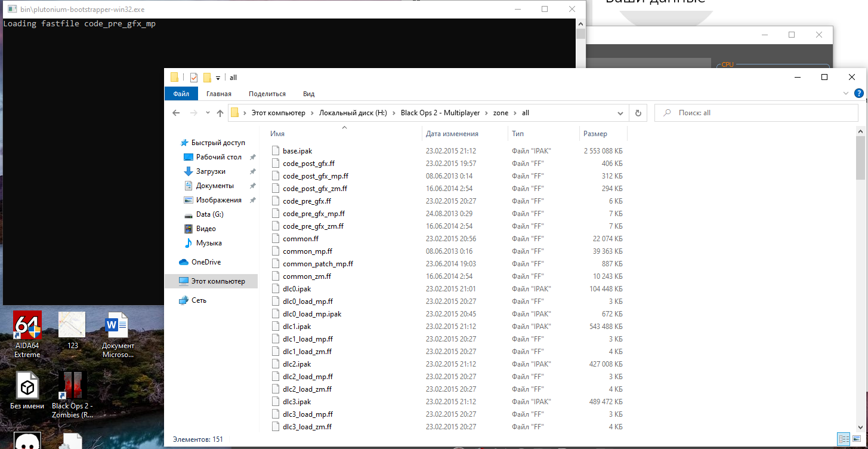Click the Поиск: all search field
Screen dimensions: 868x449
coord(756,113)
